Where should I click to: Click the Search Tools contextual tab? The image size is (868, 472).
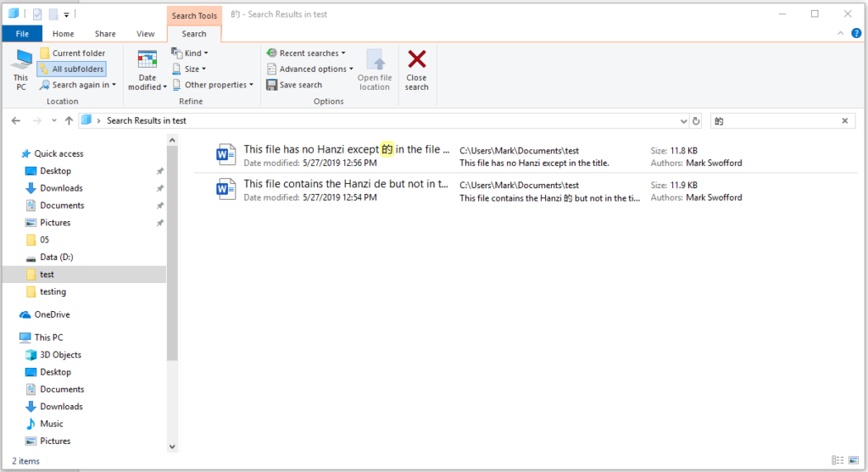[x=194, y=15]
